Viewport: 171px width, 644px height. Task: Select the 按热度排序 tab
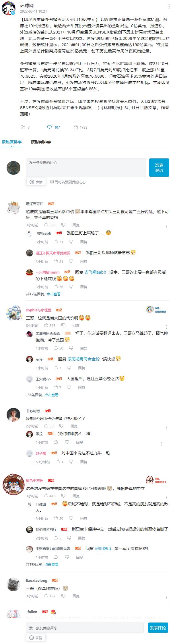coord(12,142)
